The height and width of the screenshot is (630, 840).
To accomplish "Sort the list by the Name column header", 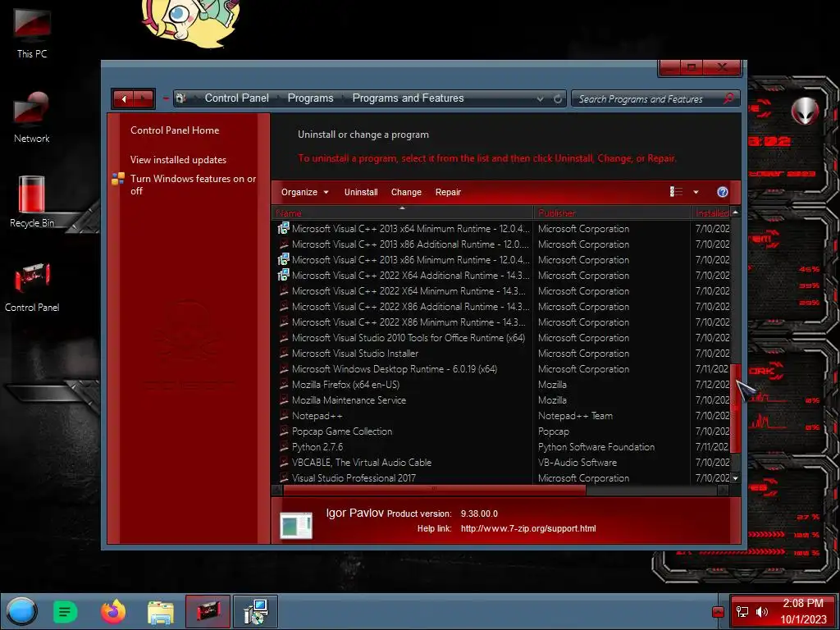I will (x=402, y=212).
